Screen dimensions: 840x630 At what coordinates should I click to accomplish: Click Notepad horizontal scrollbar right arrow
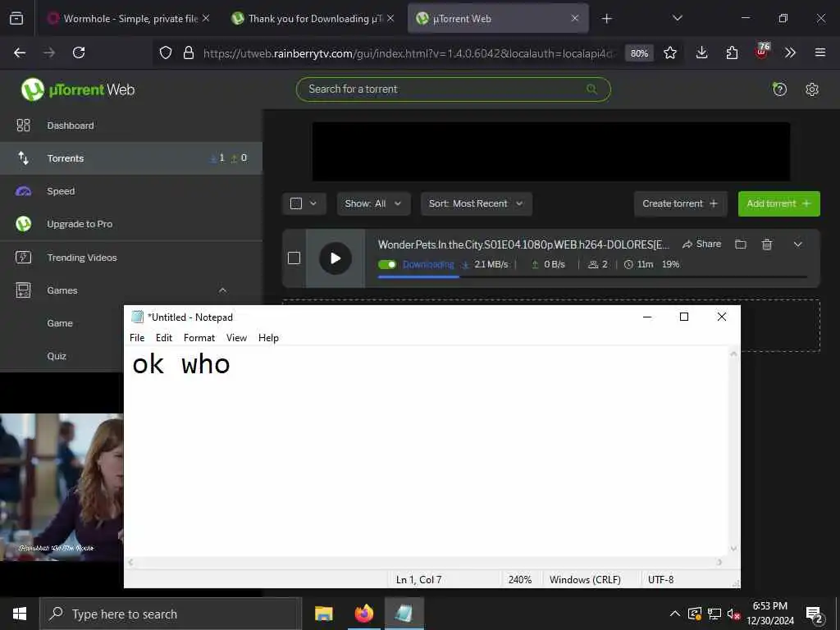point(719,562)
